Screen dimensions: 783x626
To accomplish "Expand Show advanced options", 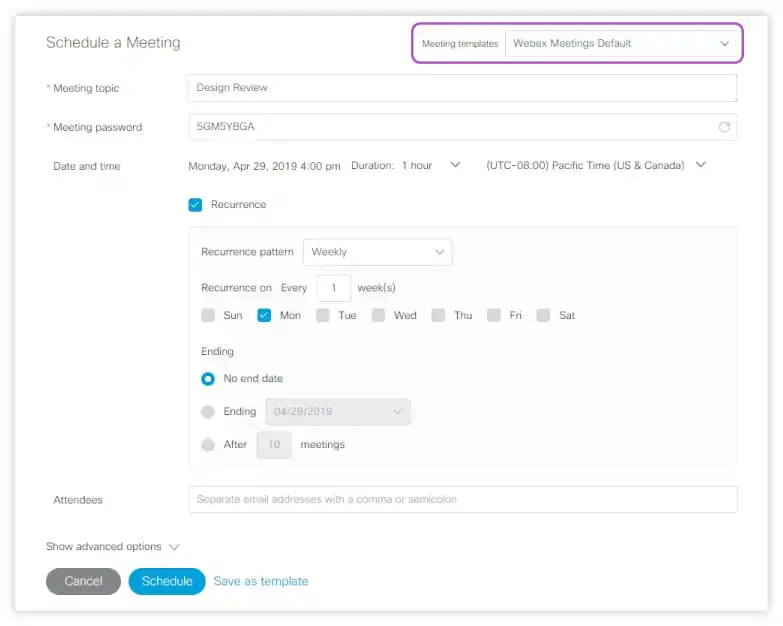I will click(x=112, y=547).
